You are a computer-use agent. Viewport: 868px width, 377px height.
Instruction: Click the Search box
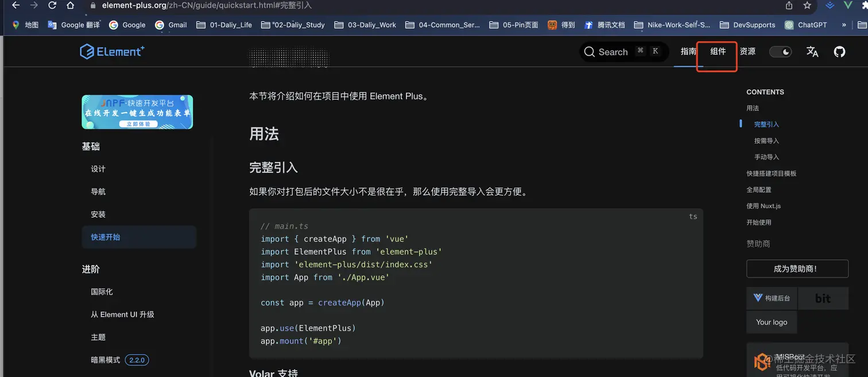coord(624,52)
